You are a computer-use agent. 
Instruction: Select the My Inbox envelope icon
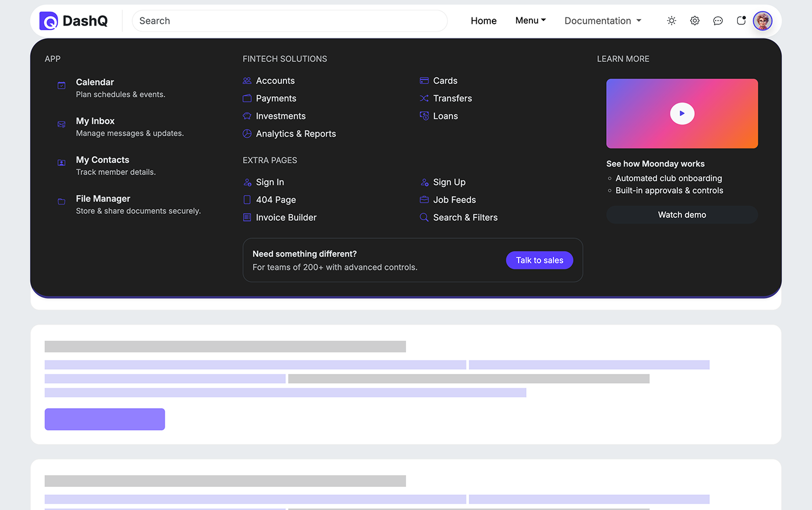click(x=61, y=124)
